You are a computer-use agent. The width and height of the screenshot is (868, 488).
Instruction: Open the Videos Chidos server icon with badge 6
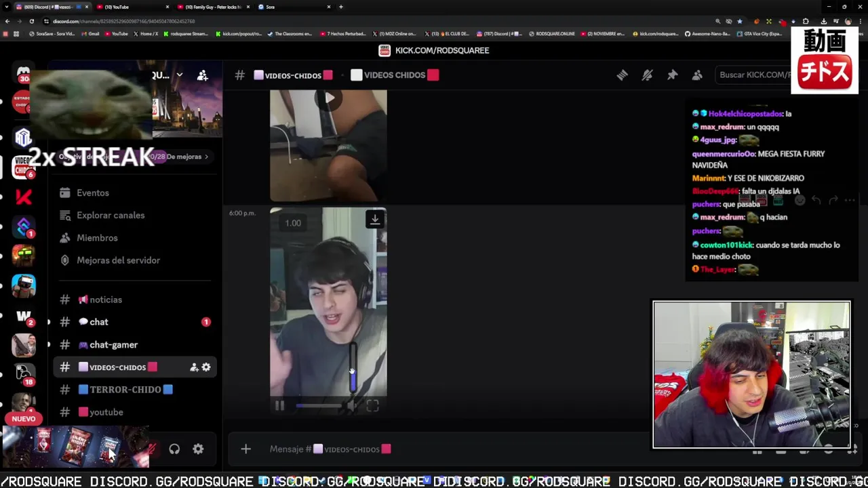[24, 167]
